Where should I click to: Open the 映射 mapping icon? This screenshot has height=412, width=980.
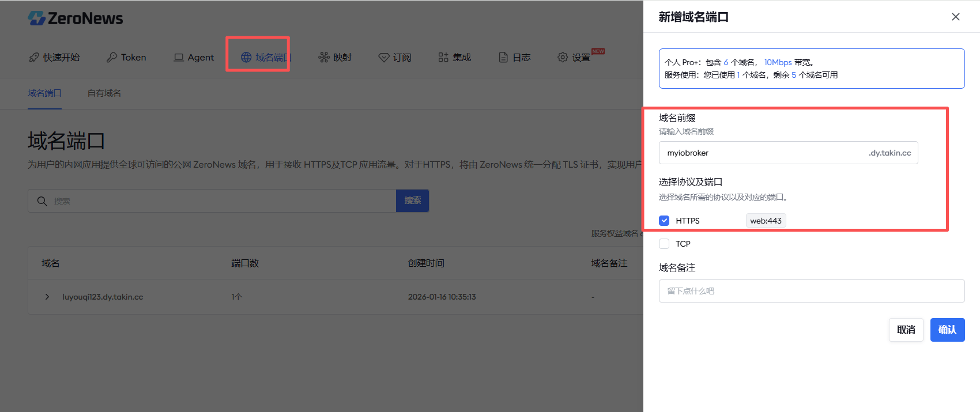point(324,58)
